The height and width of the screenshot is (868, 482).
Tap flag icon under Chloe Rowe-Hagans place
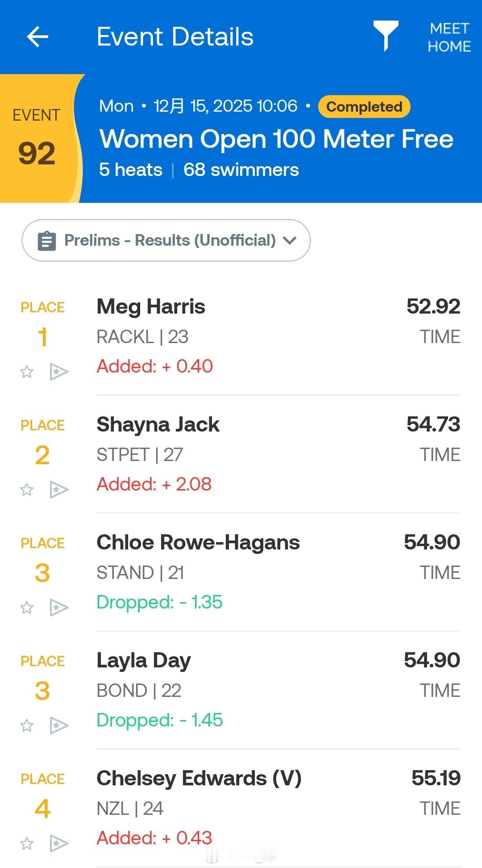tap(59, 608)
